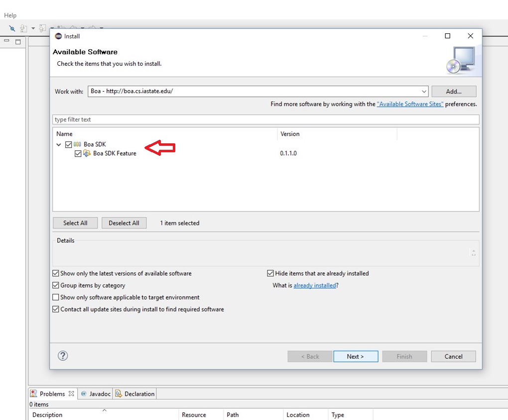Viewport: 508px width, 420px height.
Task: Click the Boa SDK Feature plugin icon
Action: tap(88, 153)
